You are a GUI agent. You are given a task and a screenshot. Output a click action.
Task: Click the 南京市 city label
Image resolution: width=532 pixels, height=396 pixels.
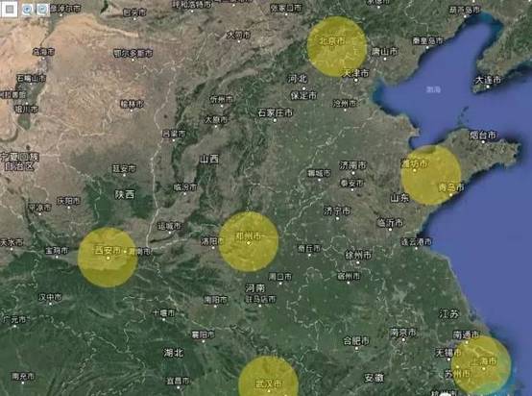pos(403,333)
